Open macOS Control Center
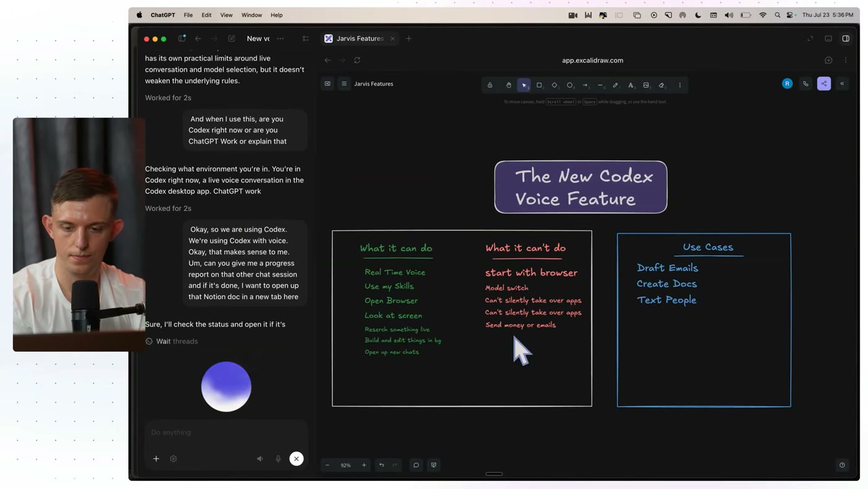868x489 pixels. click(790, 15)
